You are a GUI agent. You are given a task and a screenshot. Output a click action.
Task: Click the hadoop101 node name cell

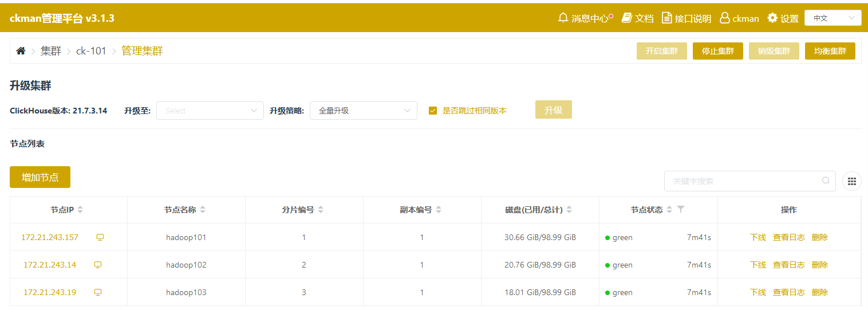pyautogui.click(x=186, y=237)
